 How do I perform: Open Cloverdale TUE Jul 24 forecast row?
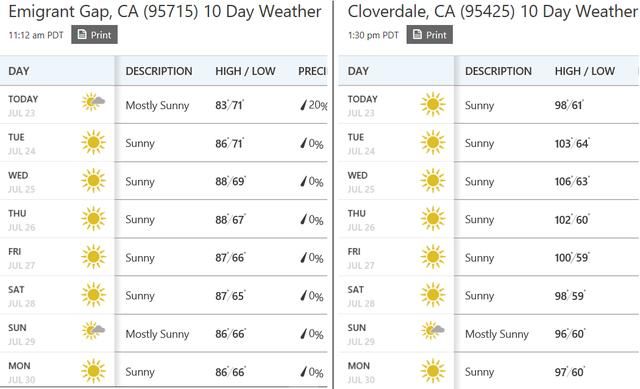489,143
